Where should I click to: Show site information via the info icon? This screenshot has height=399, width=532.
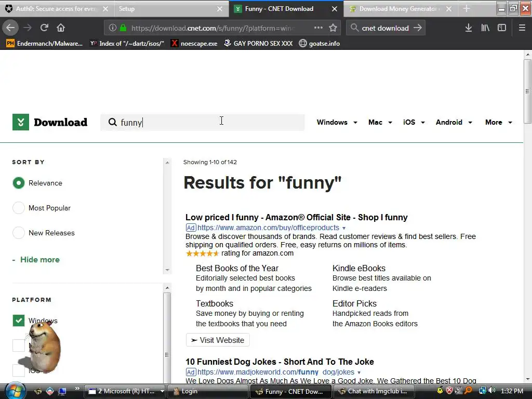[x=113, y=28]
